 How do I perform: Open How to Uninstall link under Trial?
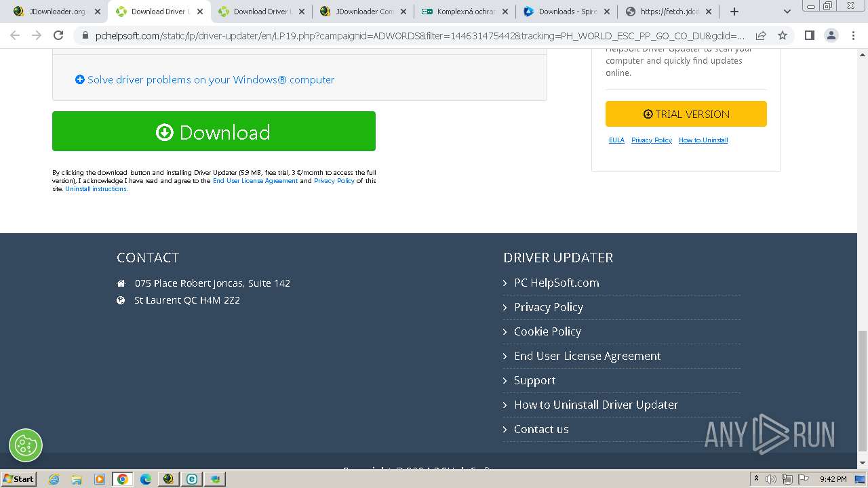click(703, 140)
